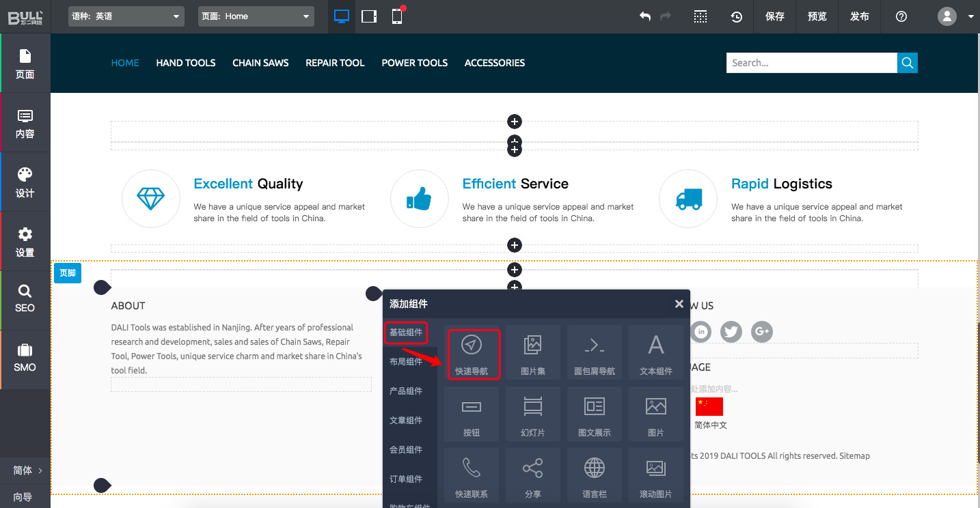Screen dimensions: 980x508
Task: Click the Save (保存) button
Action: point(775,16)
